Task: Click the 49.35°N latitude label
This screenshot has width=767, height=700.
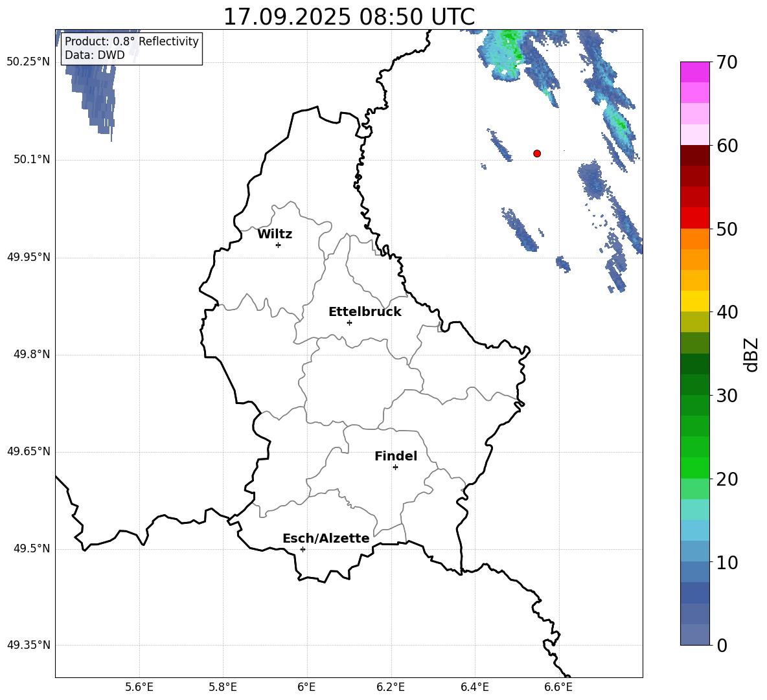Action: (29, 645)
